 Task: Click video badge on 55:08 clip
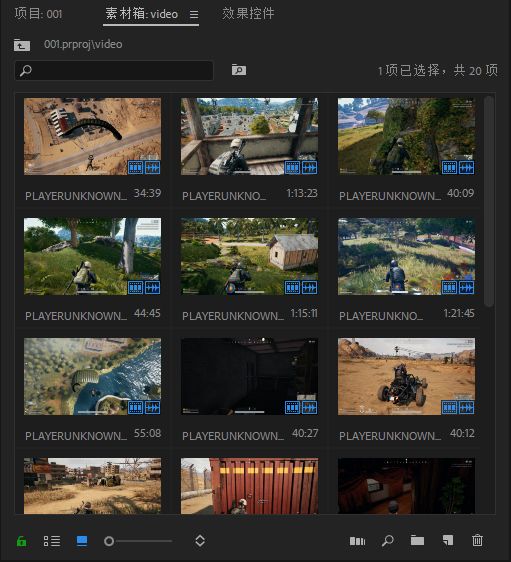[x=135, y=408]
